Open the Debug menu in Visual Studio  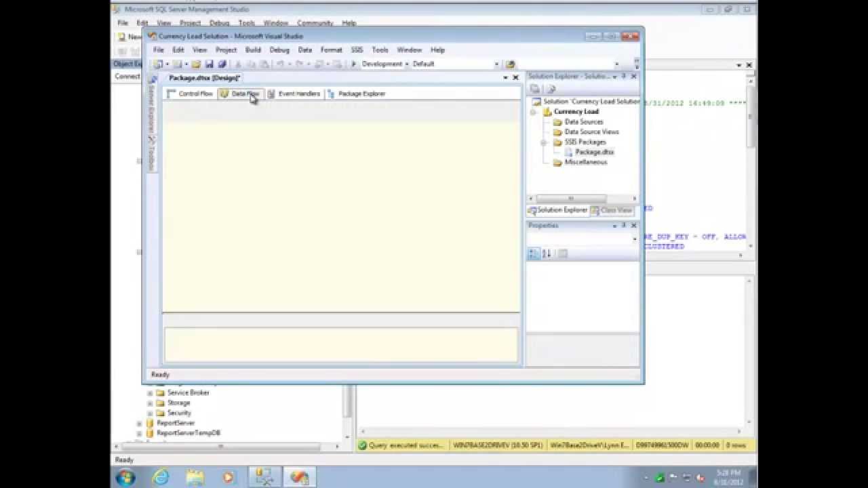[279, 50]
